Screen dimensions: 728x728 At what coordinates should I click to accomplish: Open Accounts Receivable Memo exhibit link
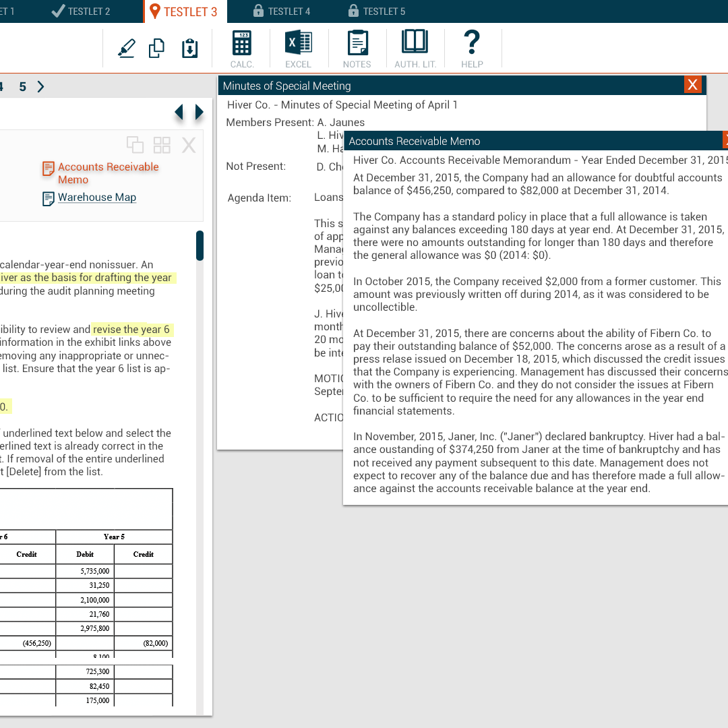tap(108, 173)
